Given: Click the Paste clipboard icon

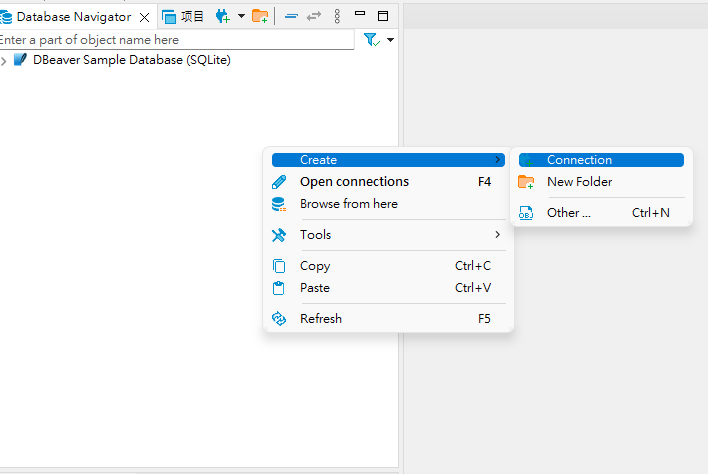Looking at the screenshot, I should [x=279, y=288].
